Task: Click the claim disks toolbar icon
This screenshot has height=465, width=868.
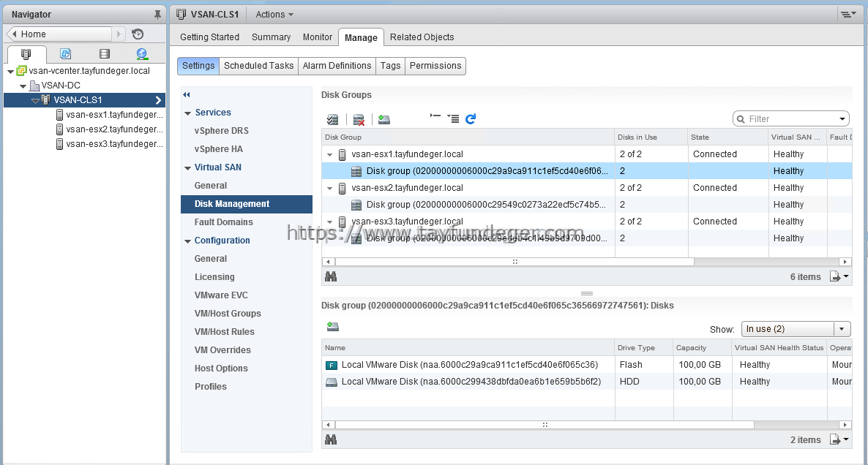Action: pyautogui.click(x=332, y=119)
